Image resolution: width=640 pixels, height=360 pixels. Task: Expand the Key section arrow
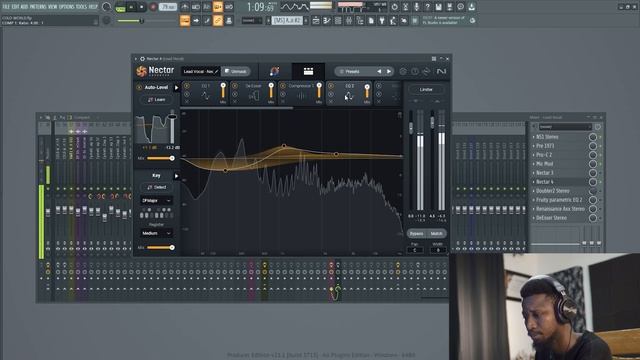176,176
